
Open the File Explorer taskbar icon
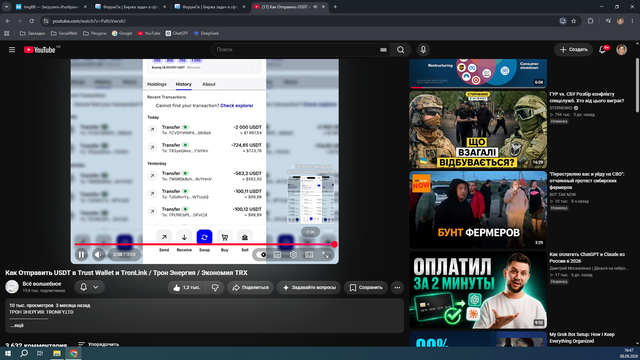click(57, 353)
